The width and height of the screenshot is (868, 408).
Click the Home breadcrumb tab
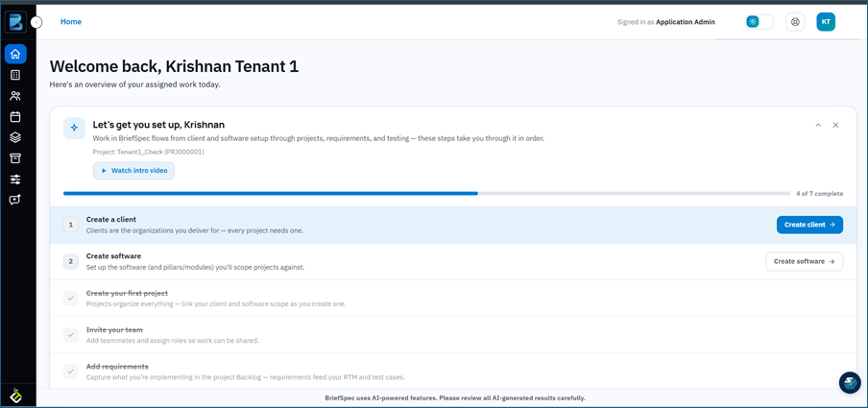(x=71, y=22)
